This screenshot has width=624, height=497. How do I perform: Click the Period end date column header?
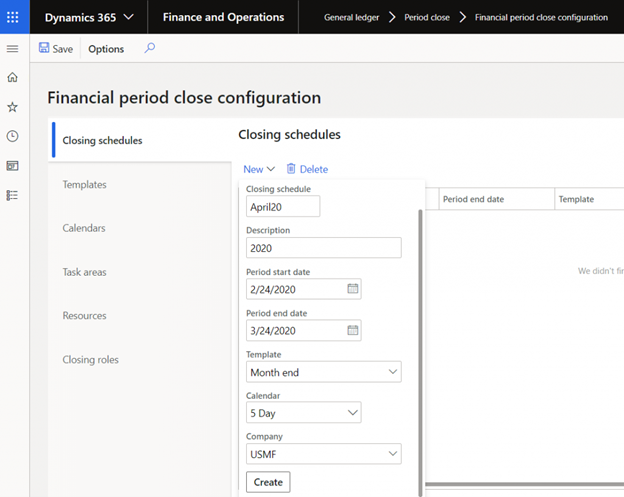tap(496, 199)
